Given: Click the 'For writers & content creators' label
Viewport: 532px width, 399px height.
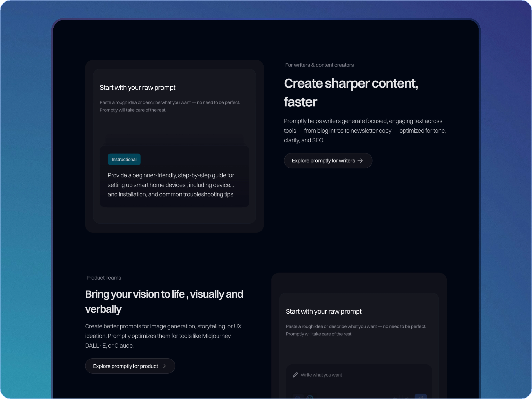Looking at the screenshot, I should coord(319,65).
